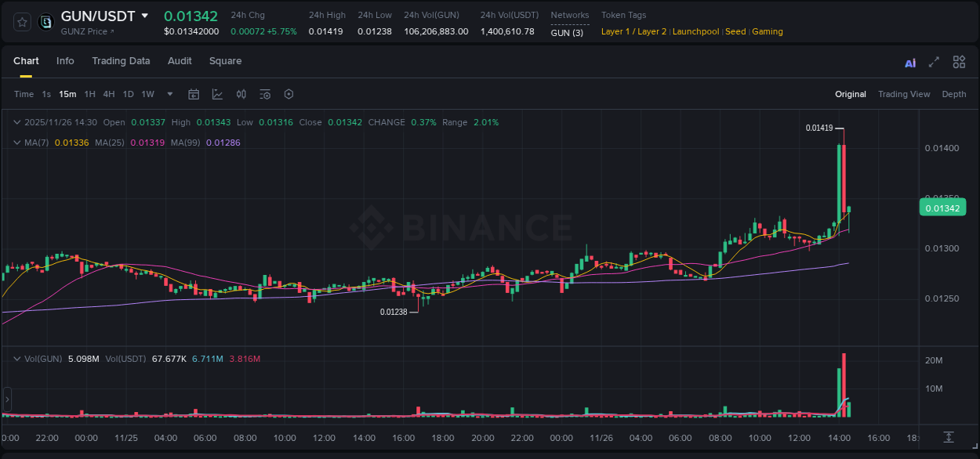Select the Depth view tab

click(954, 94)
